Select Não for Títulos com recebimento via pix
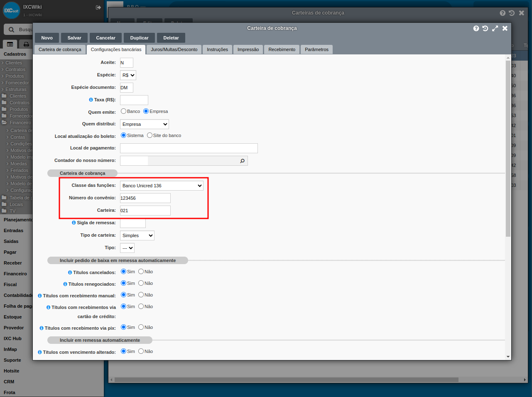The width and height of the screenshot is (532, 397). point(141,327)
